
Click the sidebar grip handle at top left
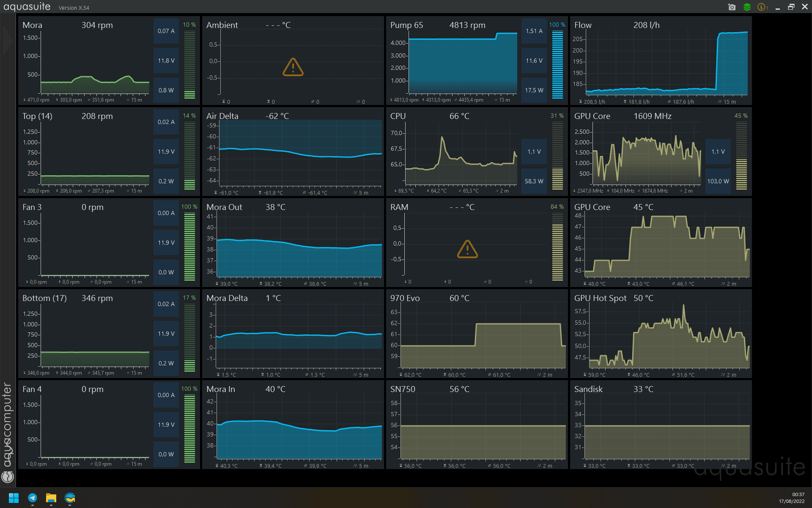click(x=7, y=40)
